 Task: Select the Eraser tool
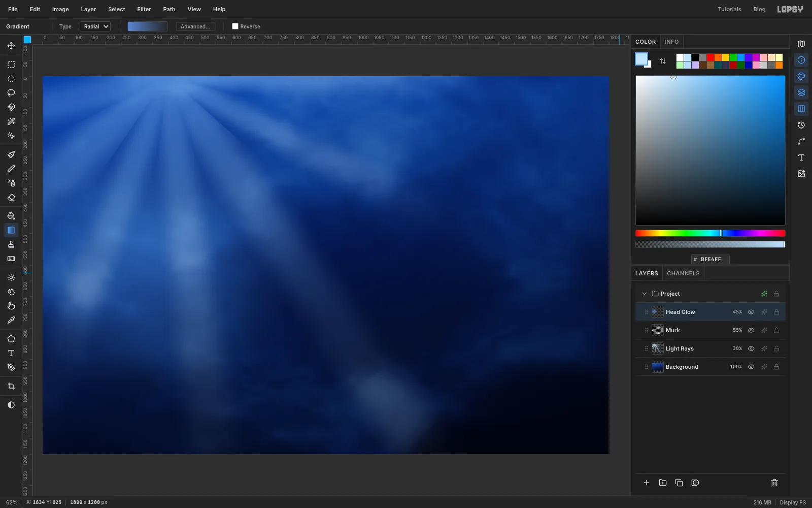coord(11,197)
